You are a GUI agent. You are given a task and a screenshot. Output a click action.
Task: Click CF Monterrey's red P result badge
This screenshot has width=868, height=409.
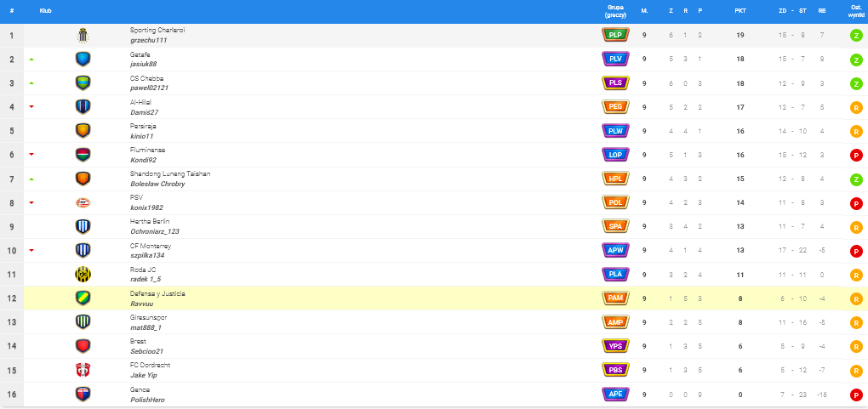pyautogui.click(x=856, y=251)
